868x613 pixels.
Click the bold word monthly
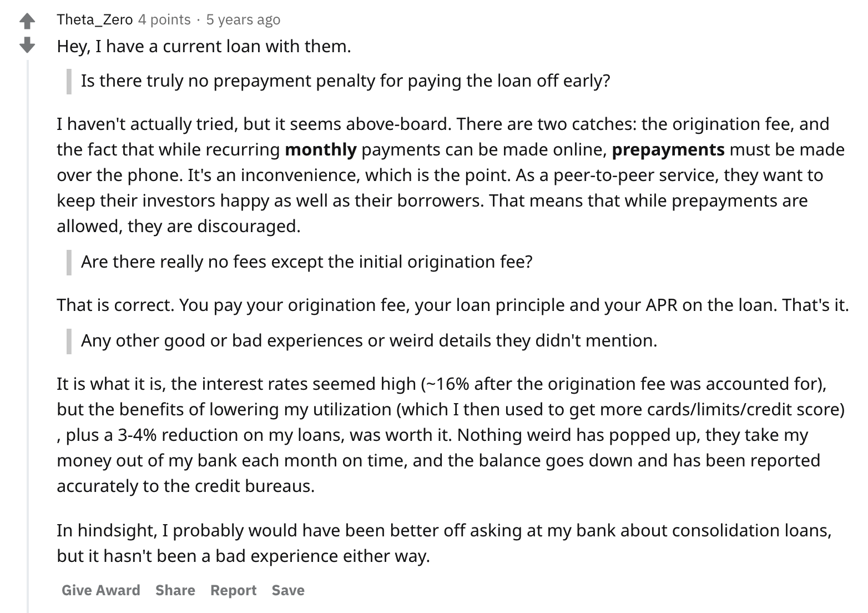pyautogui.click(x=321, y=149)
